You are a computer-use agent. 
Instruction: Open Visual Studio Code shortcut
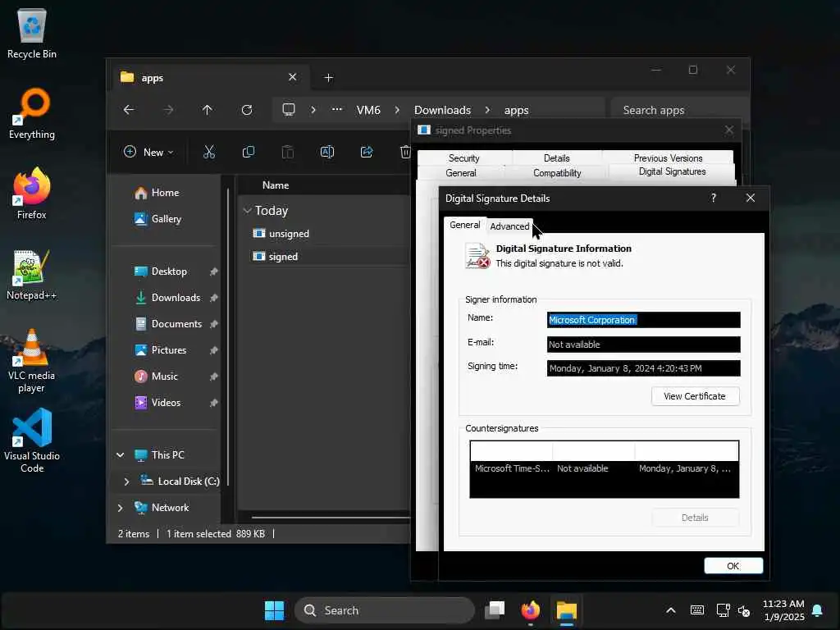pos(32,441)
